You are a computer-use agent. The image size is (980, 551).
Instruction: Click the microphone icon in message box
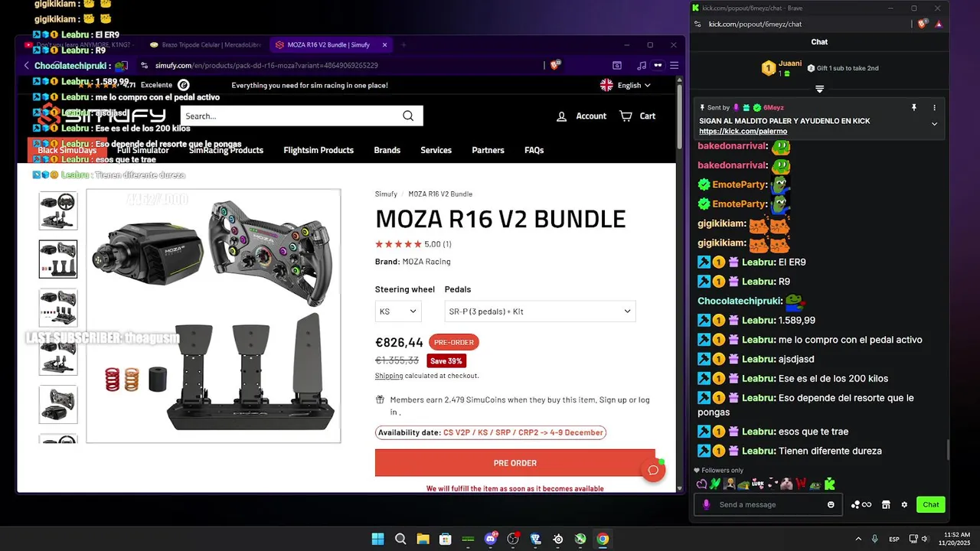click(x=706, y=504)
